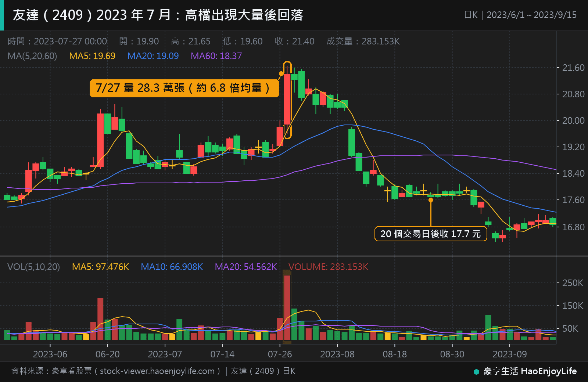Click the 時間 2023-07-27 00:00 readout

(x=57, y=41)
